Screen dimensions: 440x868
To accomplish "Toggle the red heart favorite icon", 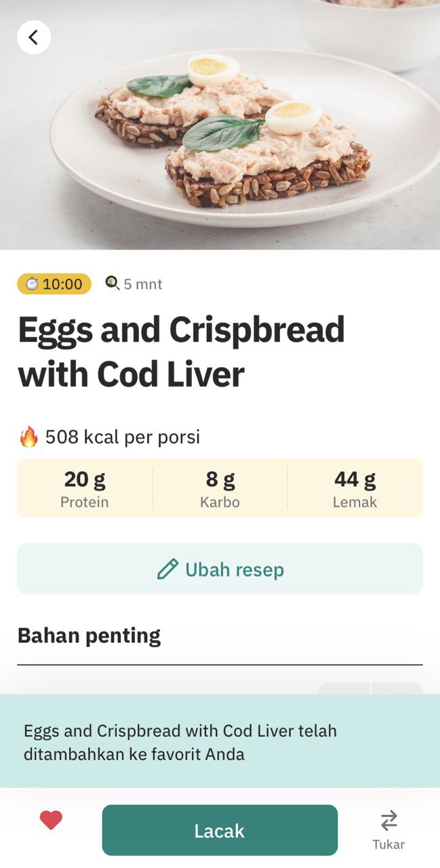I will tap(51, 821).
